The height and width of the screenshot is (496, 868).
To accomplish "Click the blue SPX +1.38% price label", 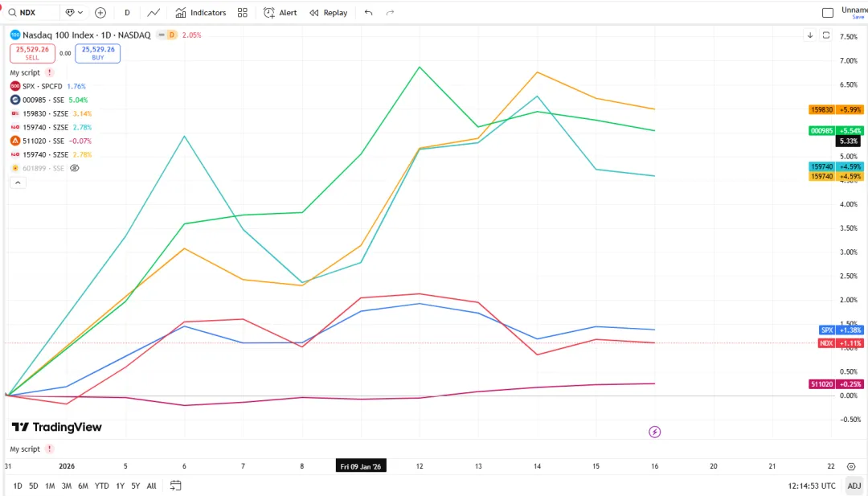I will (x=841, y=330).
